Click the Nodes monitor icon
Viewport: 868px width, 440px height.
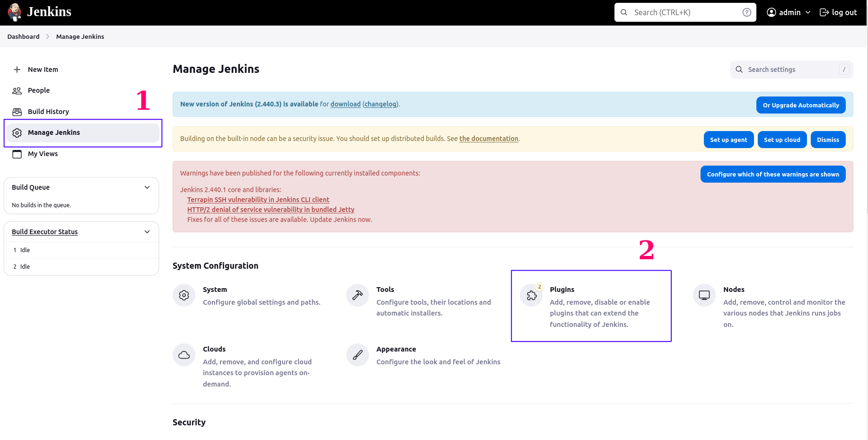click(704, 295)
